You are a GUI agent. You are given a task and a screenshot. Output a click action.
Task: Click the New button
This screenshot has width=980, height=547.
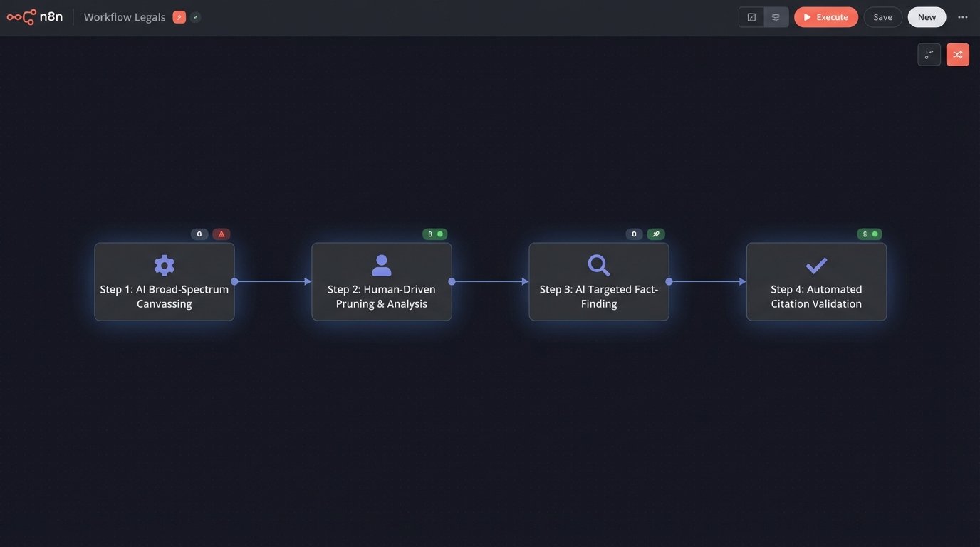tap(927, 15)
